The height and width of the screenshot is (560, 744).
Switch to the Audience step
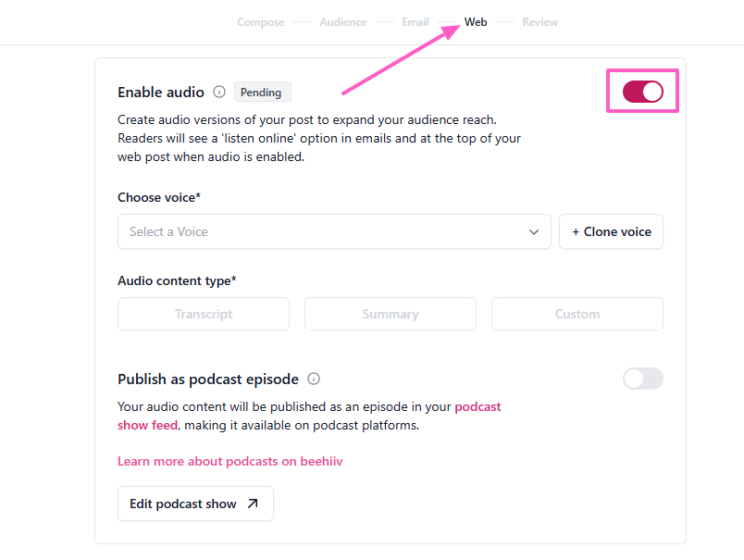[342, 22]
